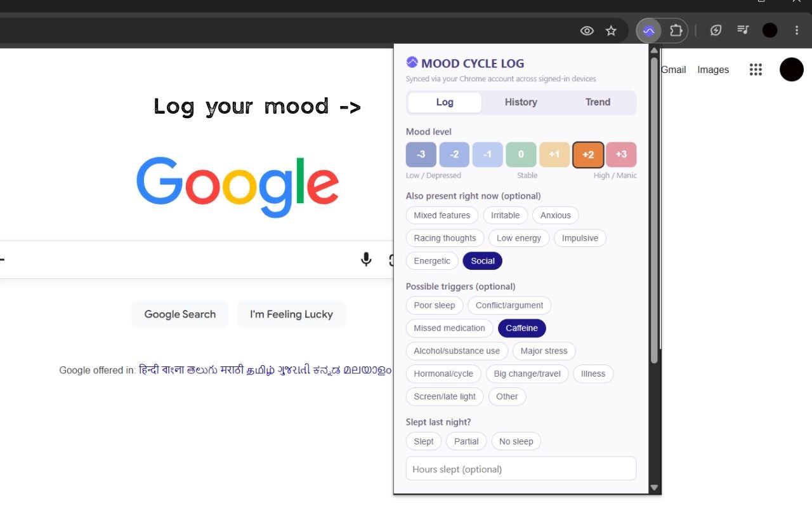Switch to the Trend tab
812x508 pixels.
[x=598, y=102]
